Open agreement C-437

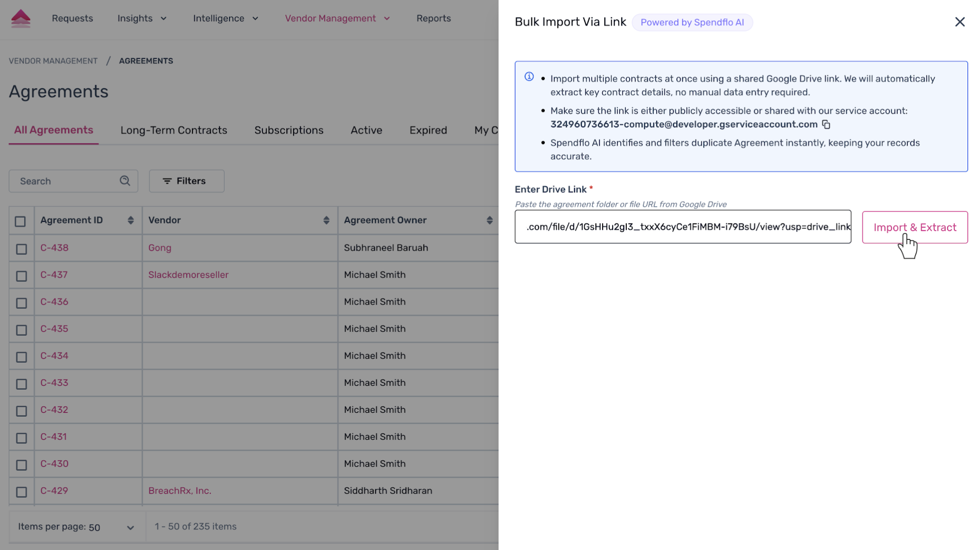[54, 275]
